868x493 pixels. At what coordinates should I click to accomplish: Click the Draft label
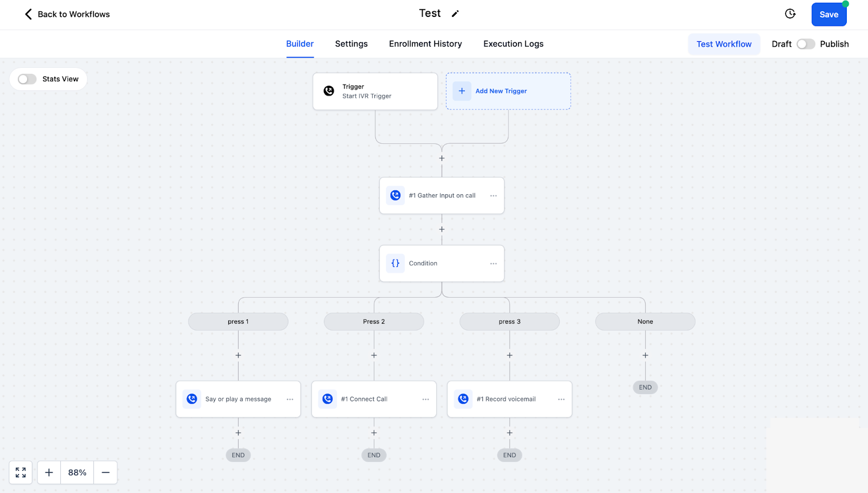[782, 44]
